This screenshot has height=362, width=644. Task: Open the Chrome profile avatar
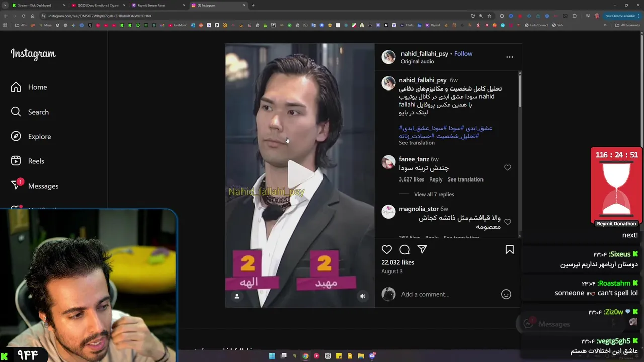click(597, 16)
